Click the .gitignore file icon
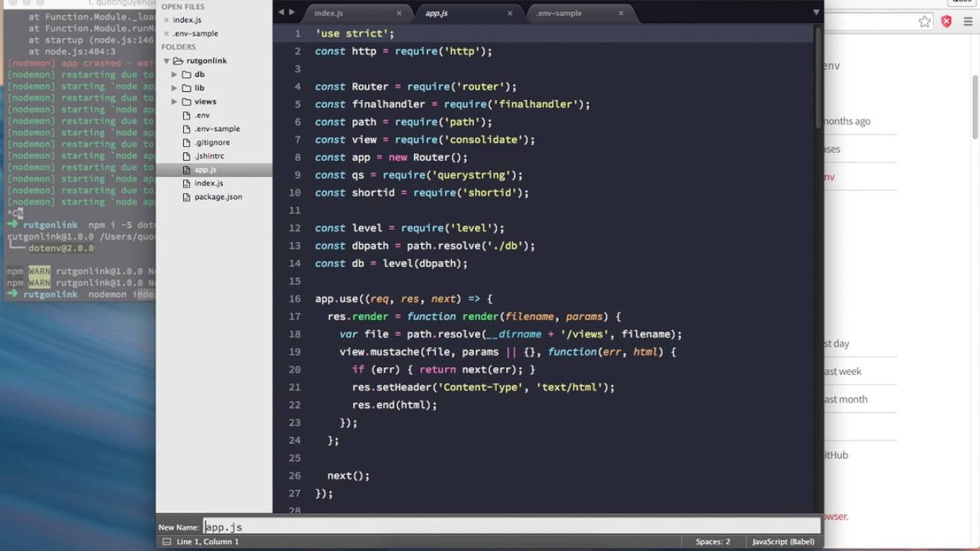Image resolution: width=980 pixels, height=551 pixels. (x=186, y=142)
